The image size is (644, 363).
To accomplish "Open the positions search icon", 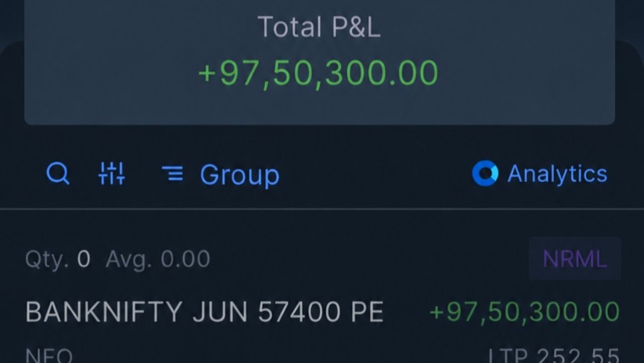I will coord(58,173).
